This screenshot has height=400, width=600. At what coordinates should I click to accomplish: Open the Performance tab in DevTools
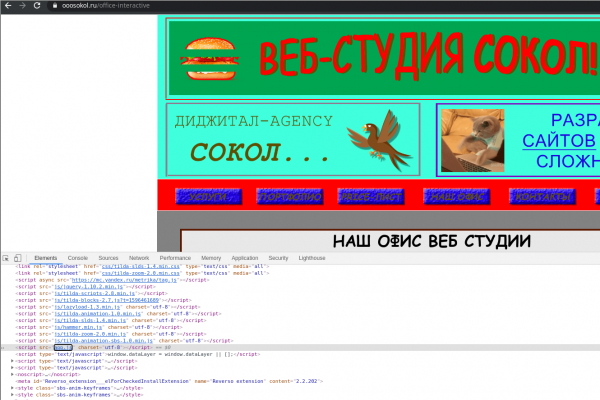pos(176,258)
